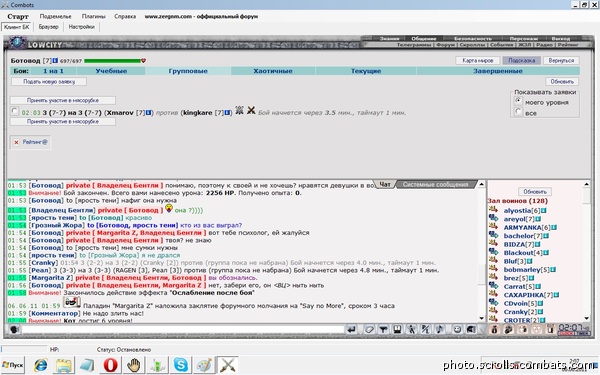This screenshot has height=375, width=600.
Task: Open the smiley emoticon picker
Action: [457, 329]
